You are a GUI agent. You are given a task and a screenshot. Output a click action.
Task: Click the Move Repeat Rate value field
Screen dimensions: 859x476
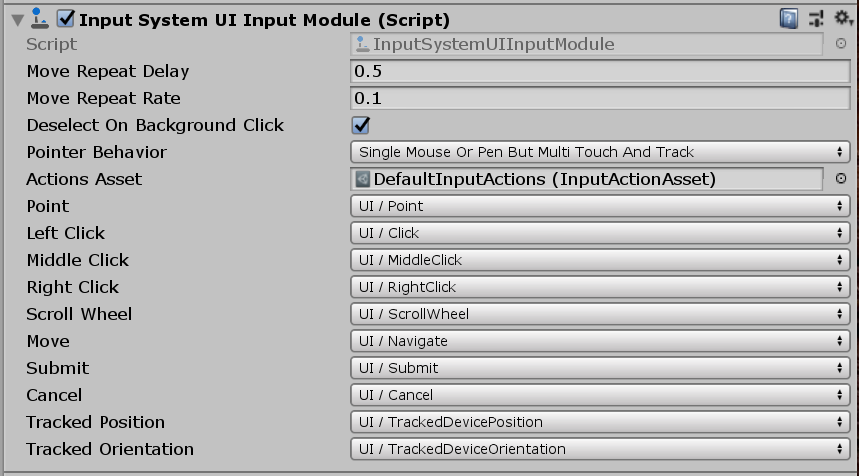(x=600, y=98)
